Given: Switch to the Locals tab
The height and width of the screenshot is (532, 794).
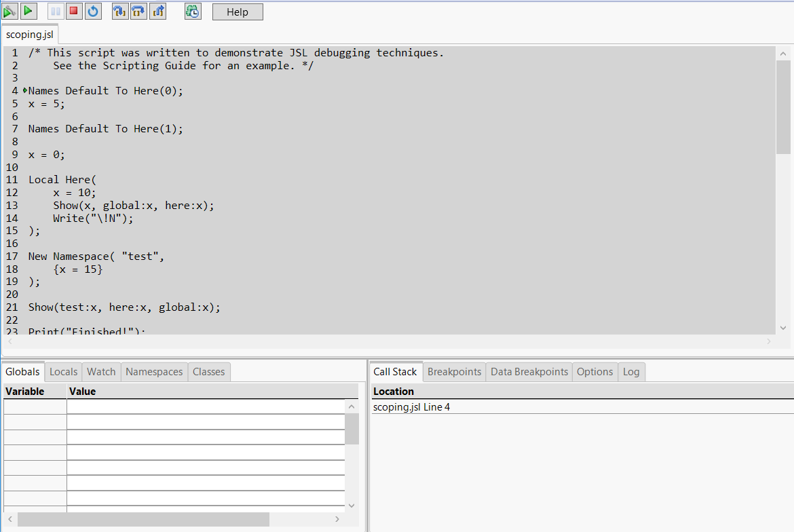Looking at the screenshot, I should click(x=63, y=371).
